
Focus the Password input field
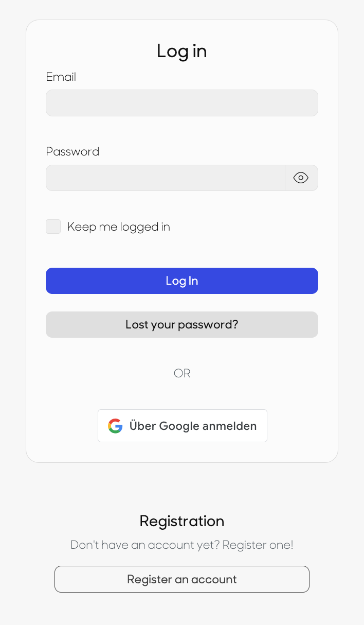tap(166, 178)
